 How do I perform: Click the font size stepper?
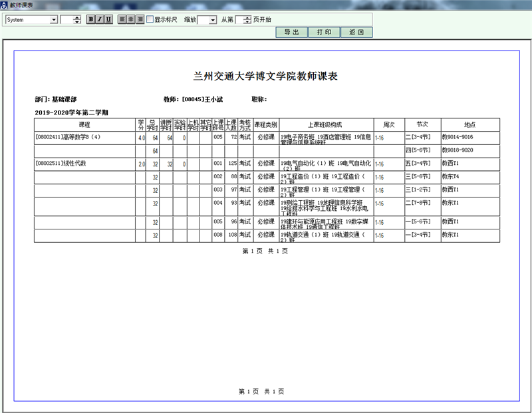(78, 20)
